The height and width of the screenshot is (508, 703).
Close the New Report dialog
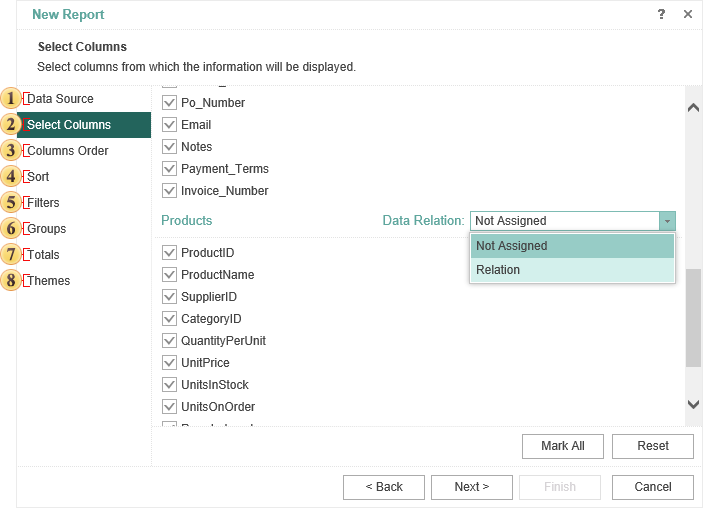pos(688,14)
